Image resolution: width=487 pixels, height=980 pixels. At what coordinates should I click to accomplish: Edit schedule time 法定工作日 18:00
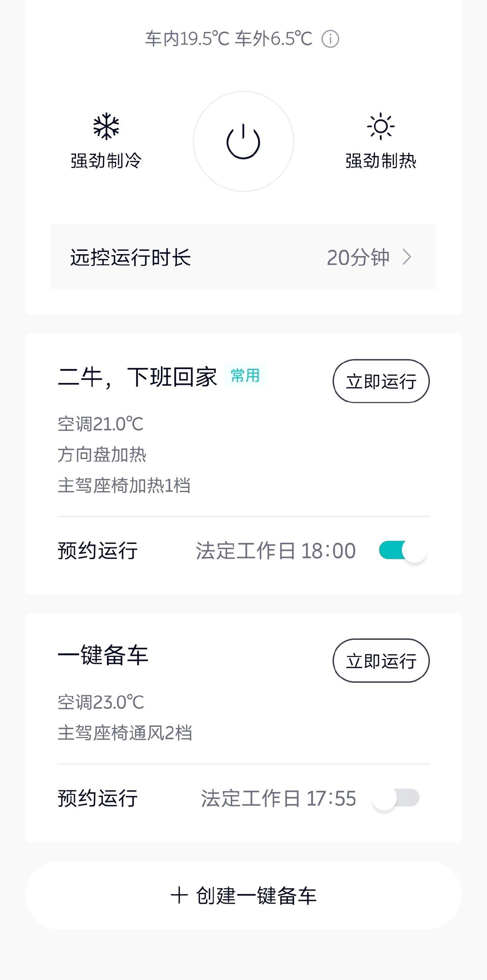(276, 551)
